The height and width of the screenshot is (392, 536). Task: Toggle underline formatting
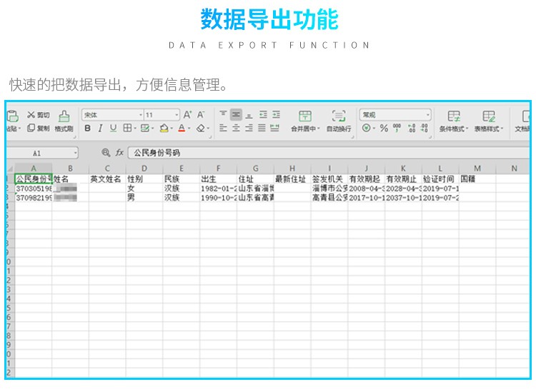pyautogui.click(x=113, y=129)
